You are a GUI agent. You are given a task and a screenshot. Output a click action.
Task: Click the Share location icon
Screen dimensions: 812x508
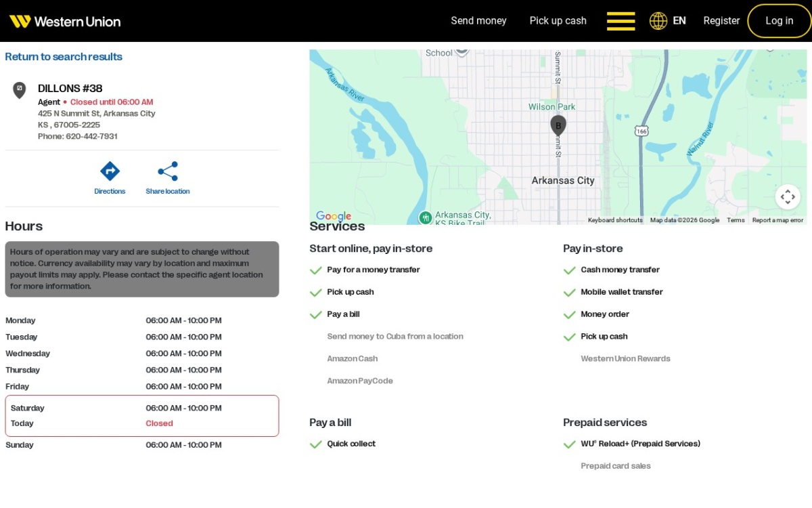[x=168, y=171]
